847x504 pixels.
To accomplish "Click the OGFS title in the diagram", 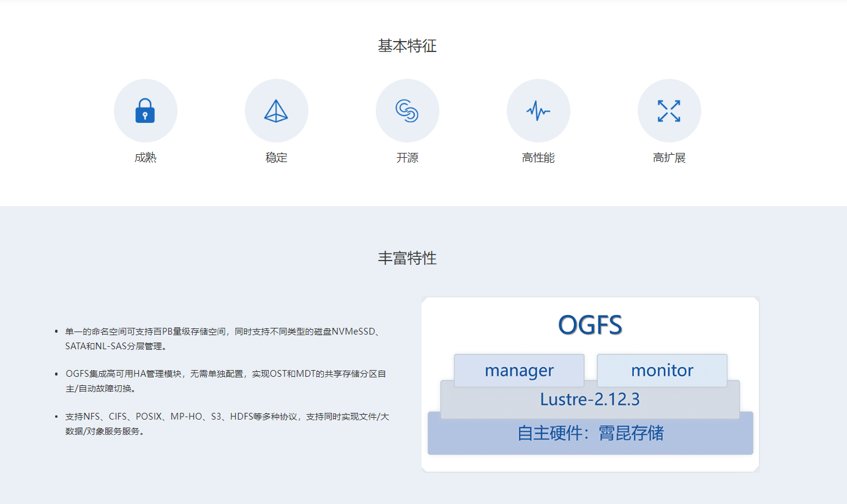I will pyautogui.click(x=590, y=325).
